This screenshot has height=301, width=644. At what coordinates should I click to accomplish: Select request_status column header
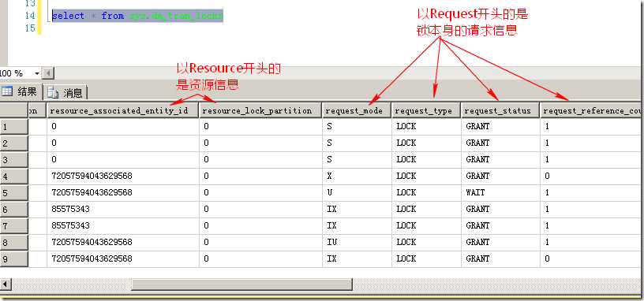coord(500,111)
